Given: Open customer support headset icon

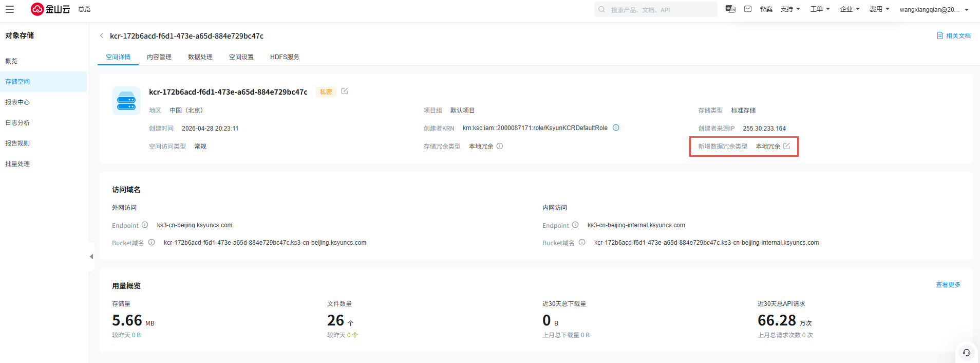Looking at the screenshot, I should tap(966, 353).
